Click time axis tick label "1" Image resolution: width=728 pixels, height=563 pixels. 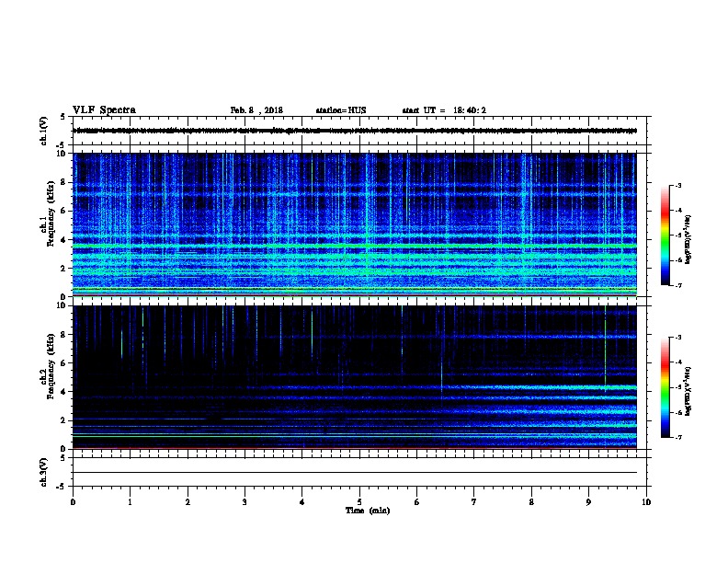(x=130, y=502)
